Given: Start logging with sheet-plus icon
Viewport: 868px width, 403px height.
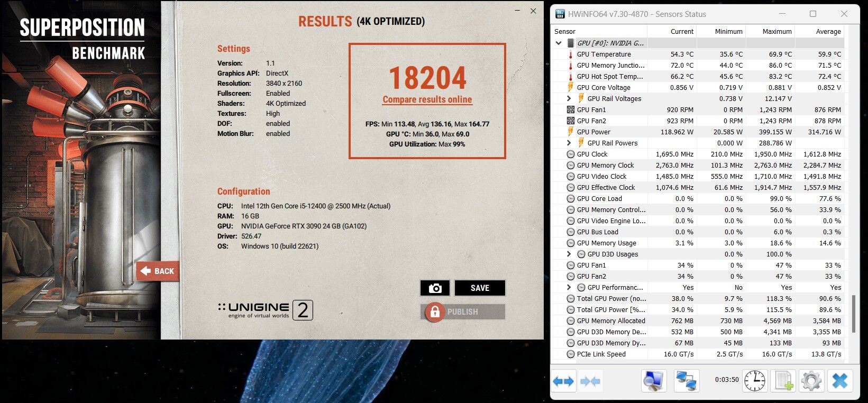Looking at the screenshot, I should pos(783,381).
